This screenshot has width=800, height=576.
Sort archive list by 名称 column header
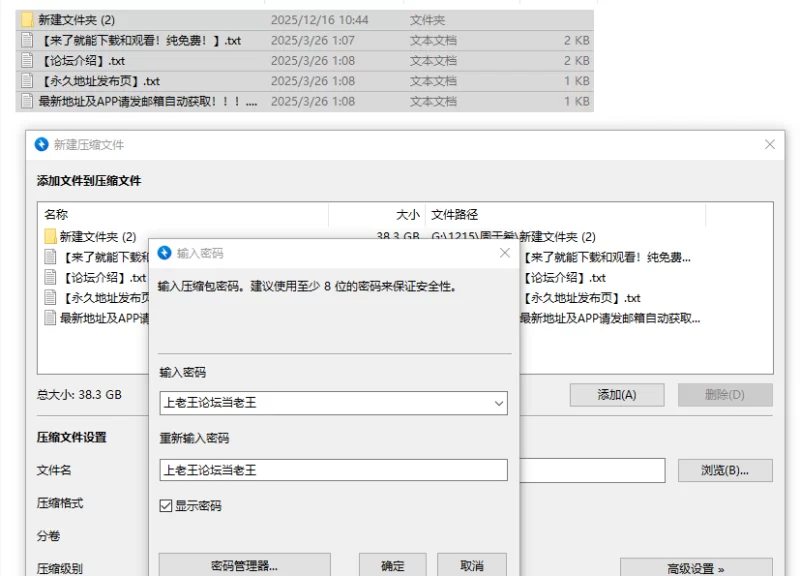point(56,214)
